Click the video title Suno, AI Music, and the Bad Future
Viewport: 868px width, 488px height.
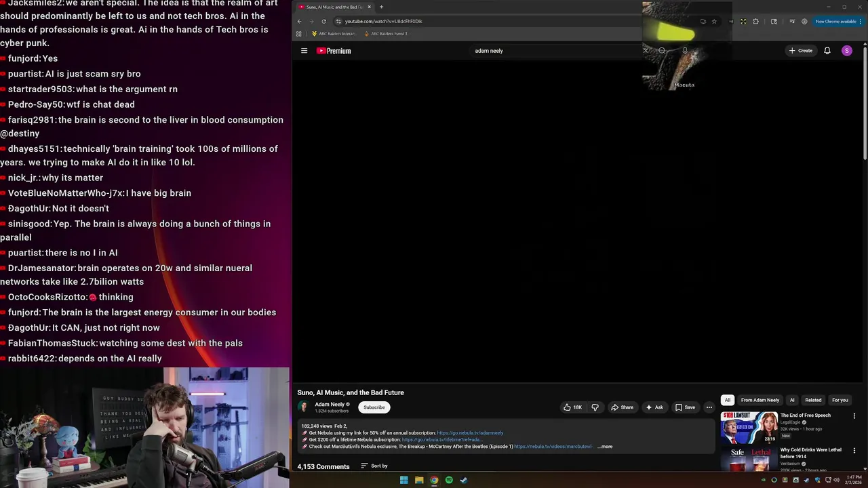(351, 392)
